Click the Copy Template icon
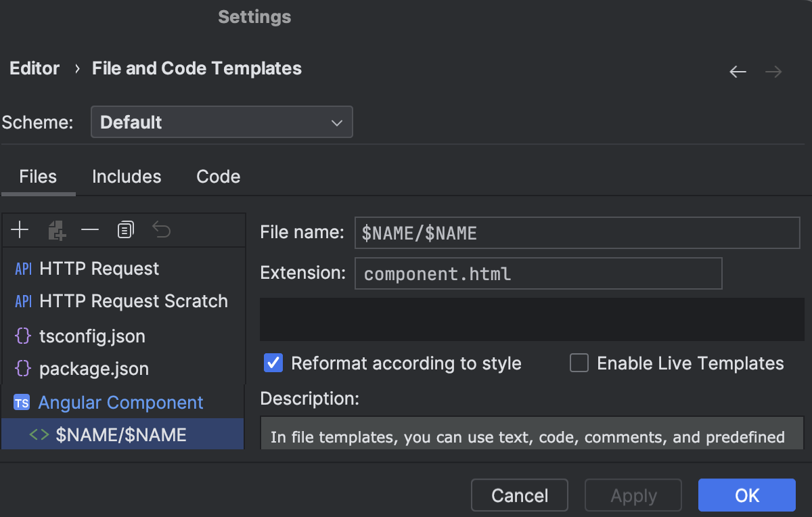812x517 pixels. coord(125,229)
